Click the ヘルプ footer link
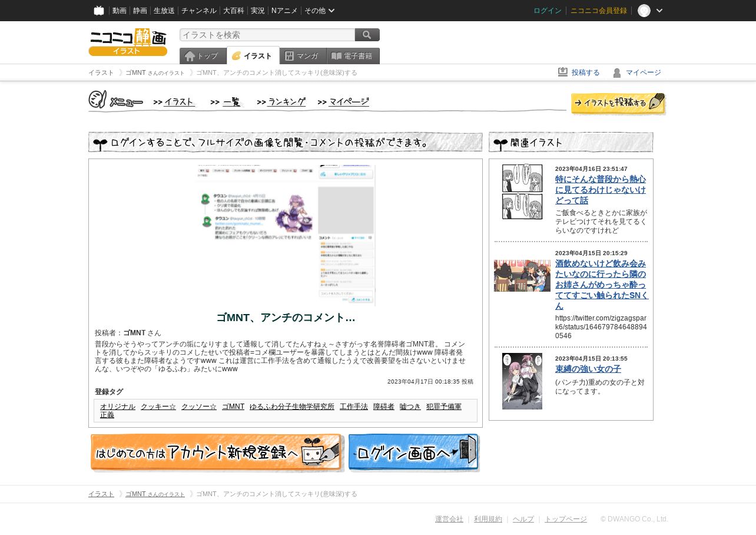This screenshot has width=756, height=535. [x=523, y=519]
